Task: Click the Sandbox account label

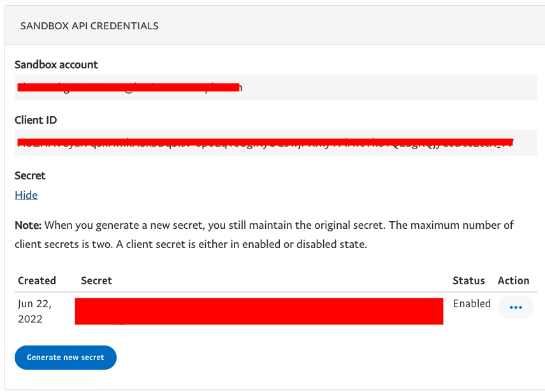Action: pyautogui.click(x=56, y=64)
